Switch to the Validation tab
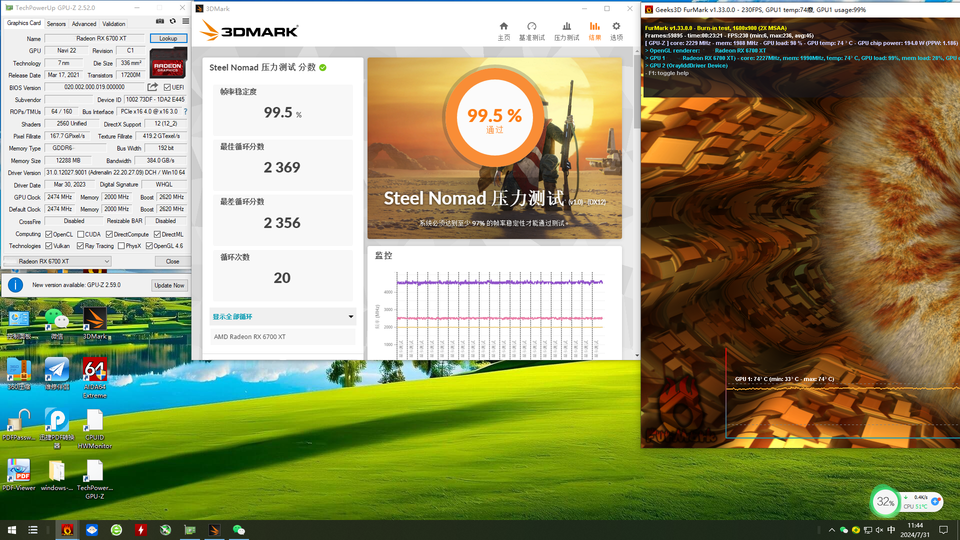 tap(114, 24)
